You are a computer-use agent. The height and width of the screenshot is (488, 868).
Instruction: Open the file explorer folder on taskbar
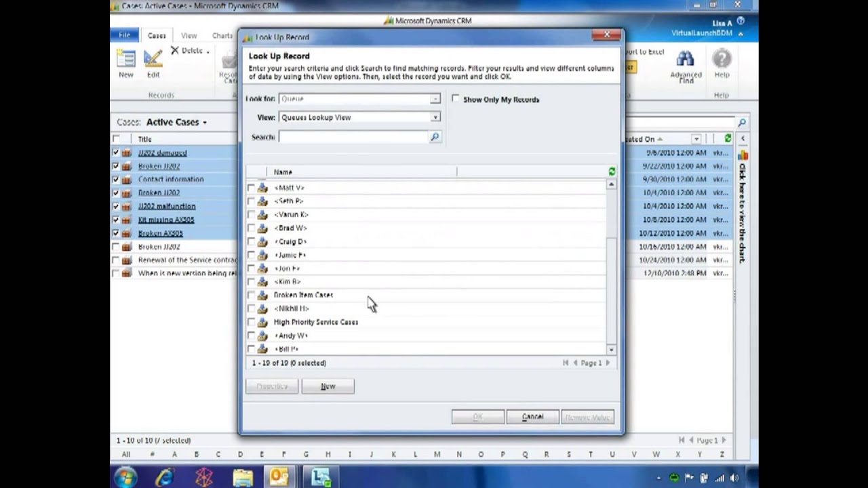[x=243, y=477]
